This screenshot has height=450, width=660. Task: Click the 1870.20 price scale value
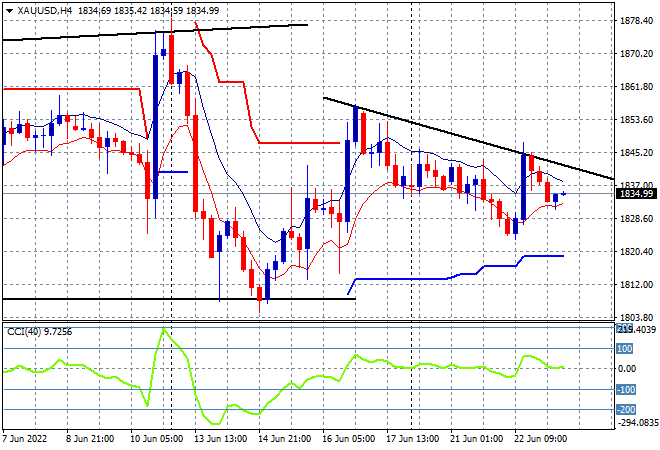[636, 53]
